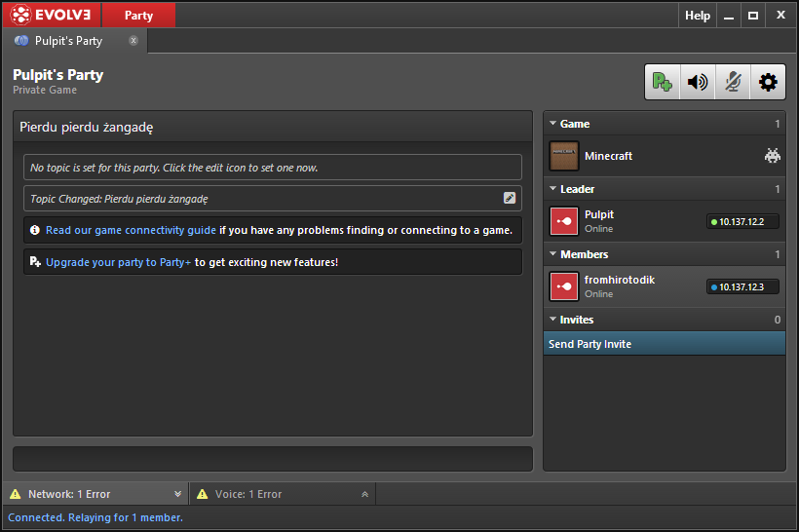
Task: Collapse the Invites section
Action: coord(552,319)
